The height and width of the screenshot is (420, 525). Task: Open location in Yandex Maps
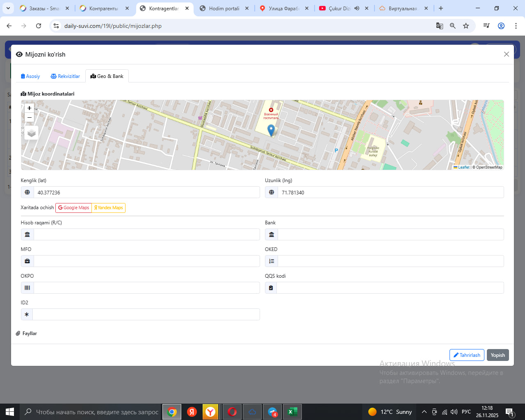tap(108, 208)
